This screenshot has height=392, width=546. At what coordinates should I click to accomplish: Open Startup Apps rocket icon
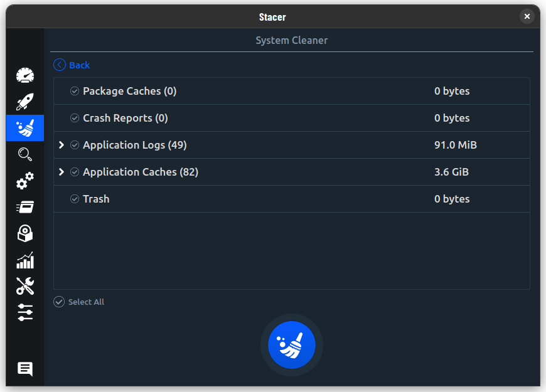25,102
